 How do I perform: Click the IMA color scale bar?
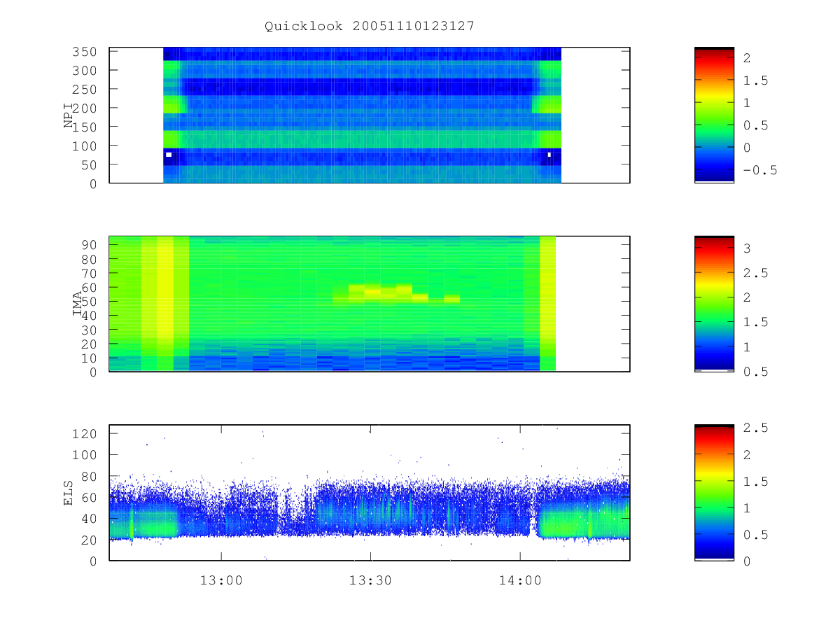714,304
